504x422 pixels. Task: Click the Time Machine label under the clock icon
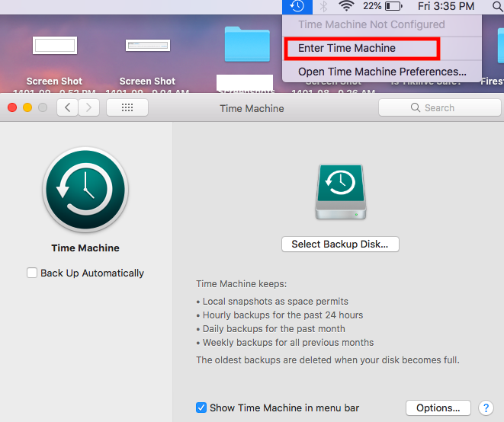click(85, 248)
